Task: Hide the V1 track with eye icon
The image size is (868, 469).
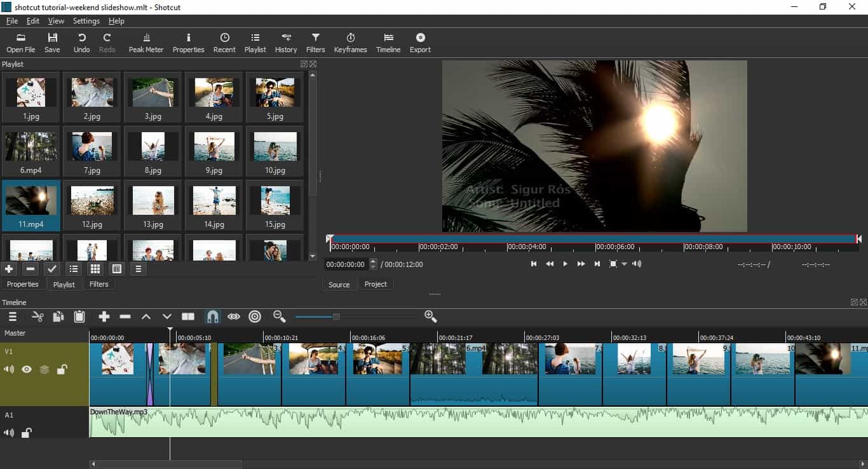Action: tap(27, 369)
